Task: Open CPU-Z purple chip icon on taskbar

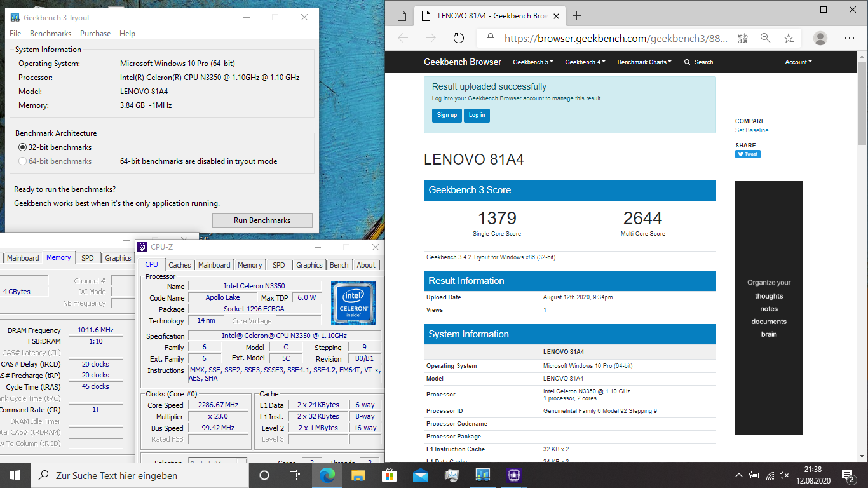Action: 514,475
